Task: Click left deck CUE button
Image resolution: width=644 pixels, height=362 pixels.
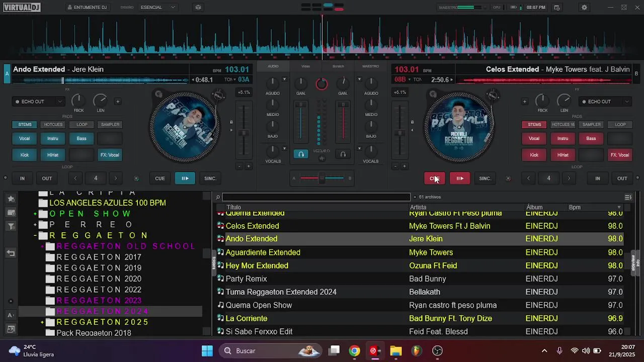Action: tap(160, 178)
